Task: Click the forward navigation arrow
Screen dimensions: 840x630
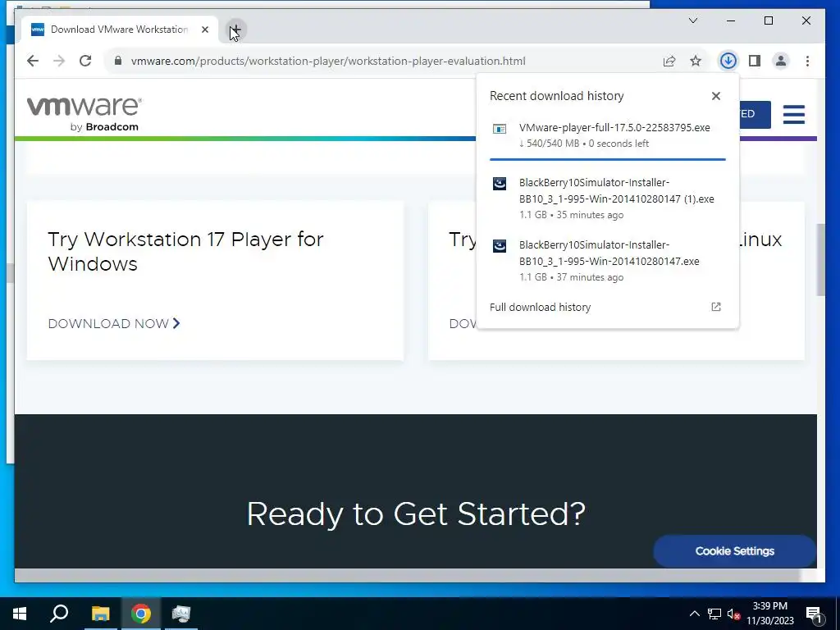Action: pos(59,61)
